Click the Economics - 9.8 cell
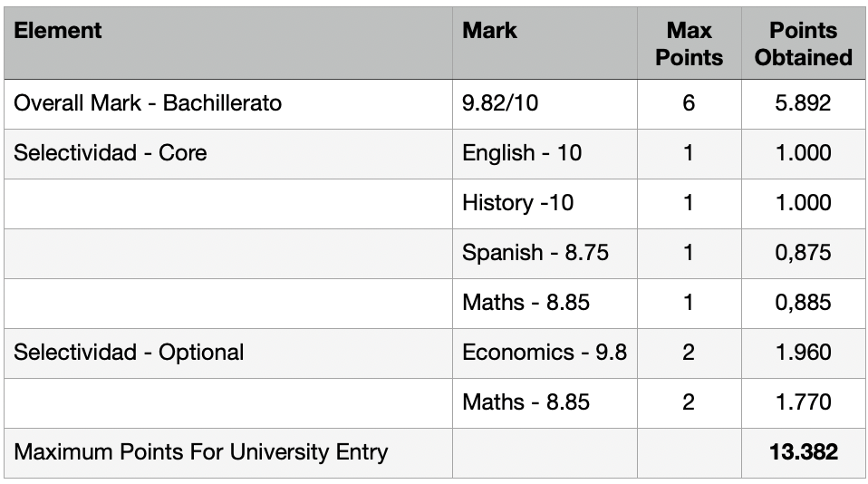 click(x=545, y=353)
